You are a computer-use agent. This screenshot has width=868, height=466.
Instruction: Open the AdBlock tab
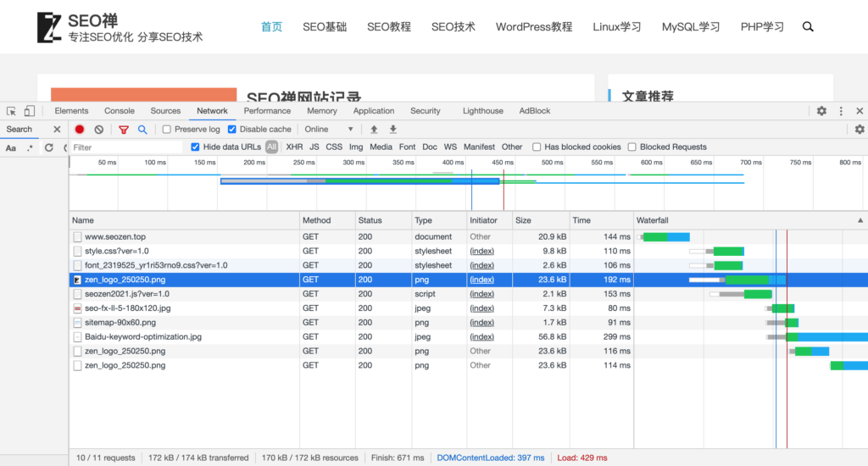tap(534, 111)
